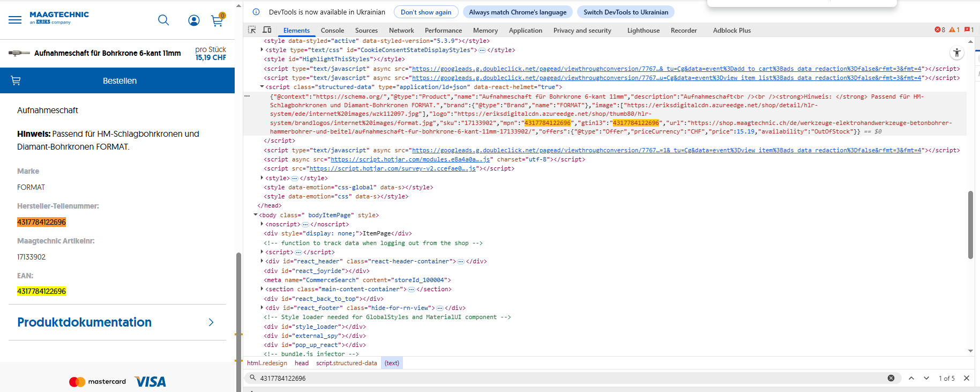The width and height of the screenshot is (980, 392).
Task: Switch to the Elements tab
Action: 296,31
